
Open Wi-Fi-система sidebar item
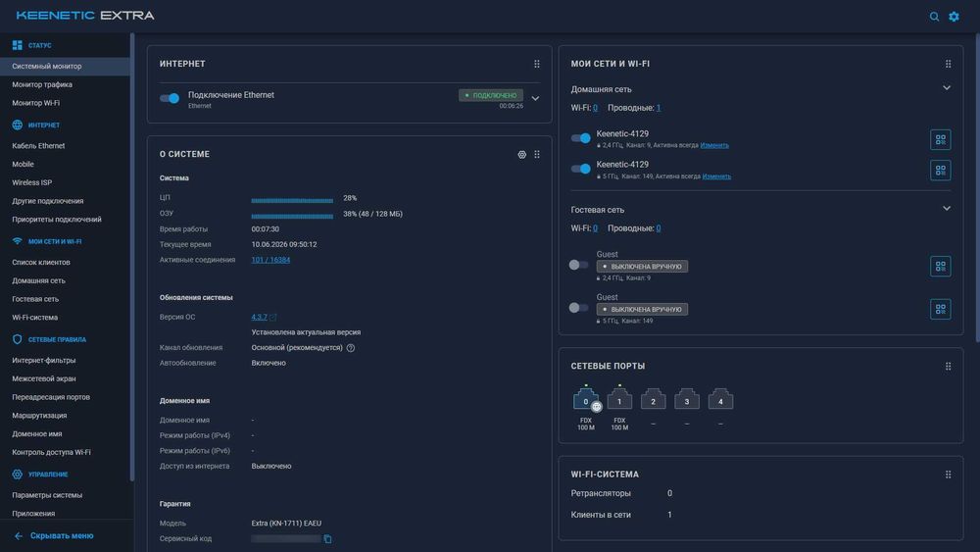point(65,318)
